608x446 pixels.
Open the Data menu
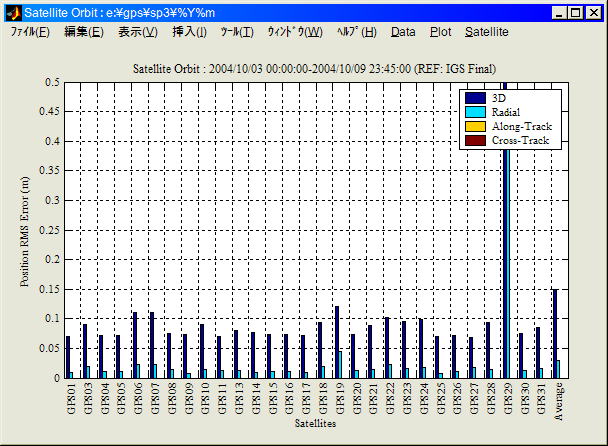point(403,32)
